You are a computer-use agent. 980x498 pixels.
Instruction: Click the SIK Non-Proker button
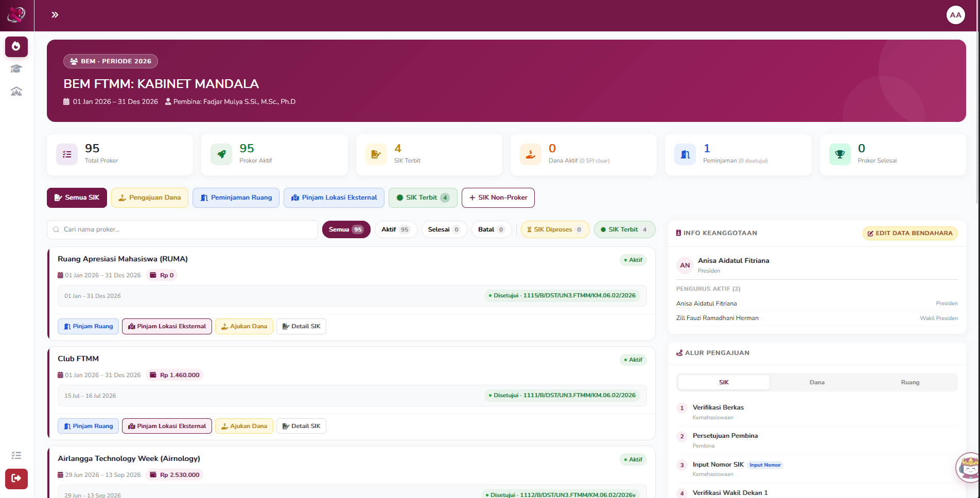pyautogui.click(x=498, y=198)
